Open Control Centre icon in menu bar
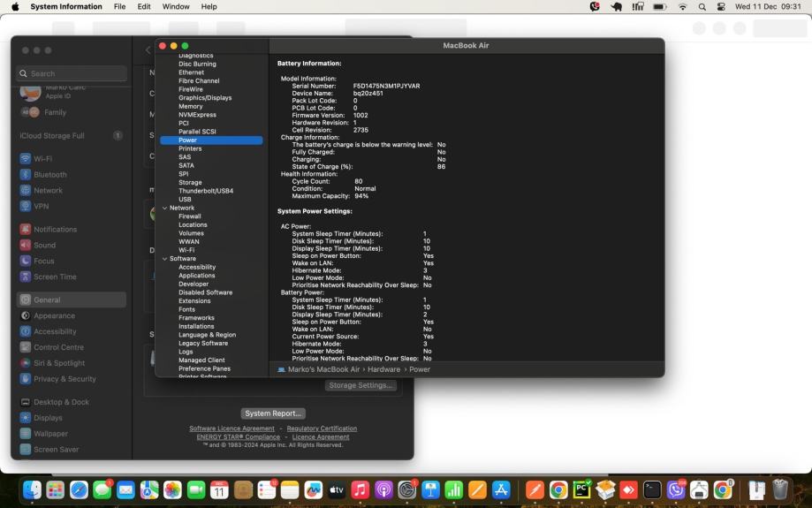This screenshot has width=812, height=508. click(721, 7)
